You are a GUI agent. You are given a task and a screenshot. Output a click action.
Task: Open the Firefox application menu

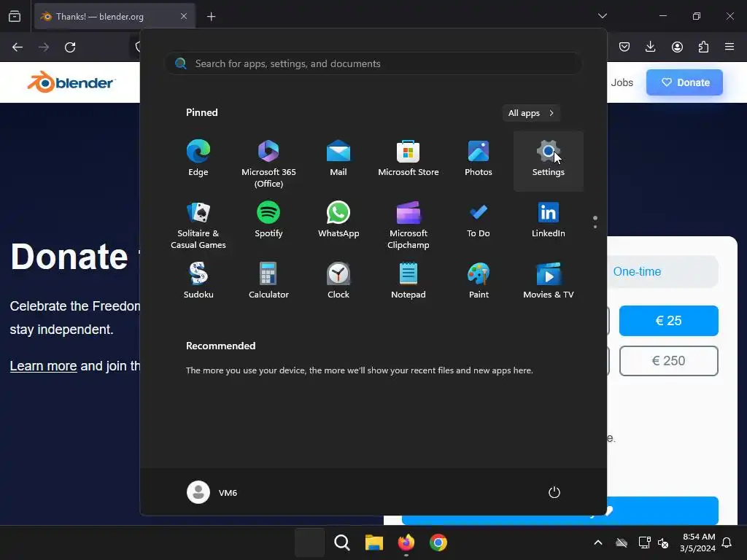[729, 47]
